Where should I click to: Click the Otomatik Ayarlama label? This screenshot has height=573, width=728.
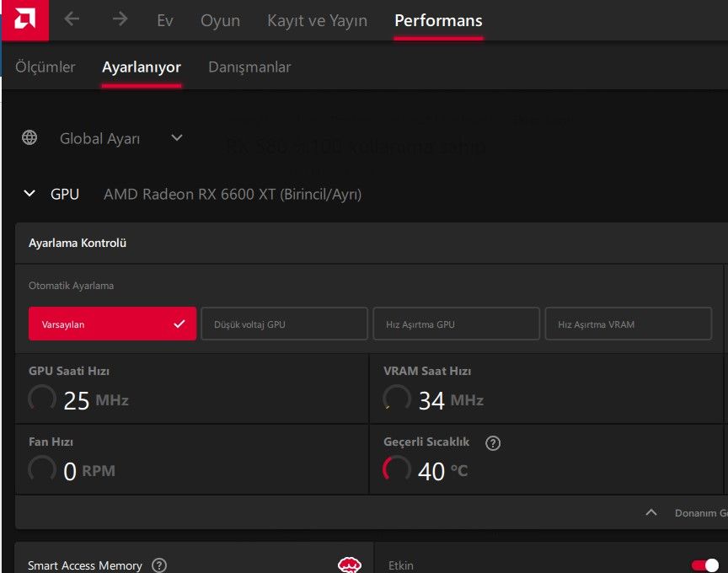[x=71, y=286]
